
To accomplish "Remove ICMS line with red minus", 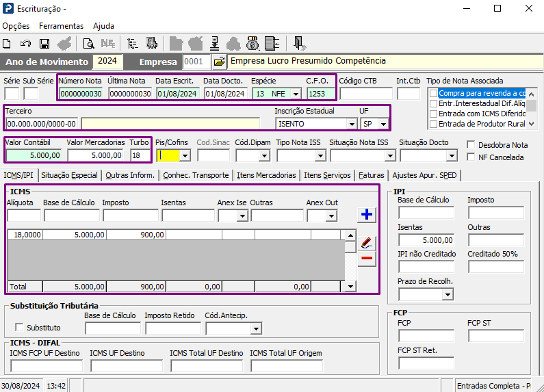I will tap(367, 258).
